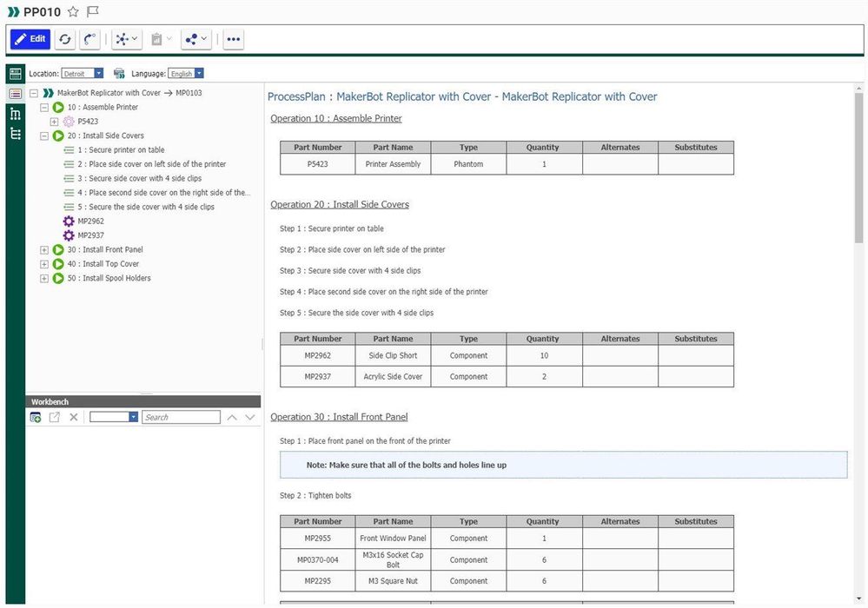The image size is (868, 608).
Task: Refresh the process plan with the circular arrows icon
Action: click(x=65, y=39)
